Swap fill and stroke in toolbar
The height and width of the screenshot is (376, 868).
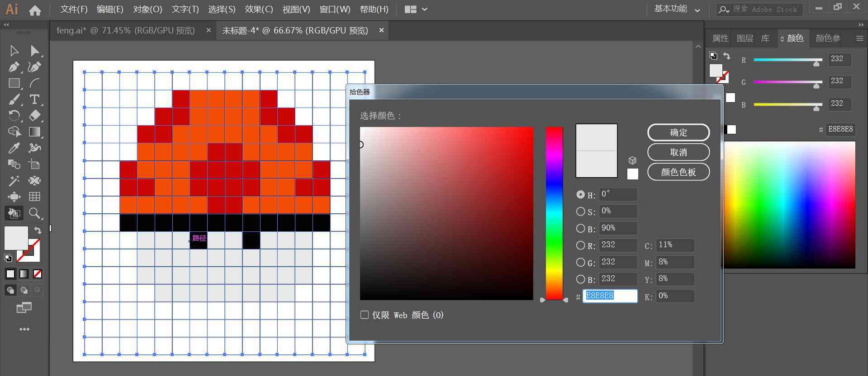[x=38, y=230]
